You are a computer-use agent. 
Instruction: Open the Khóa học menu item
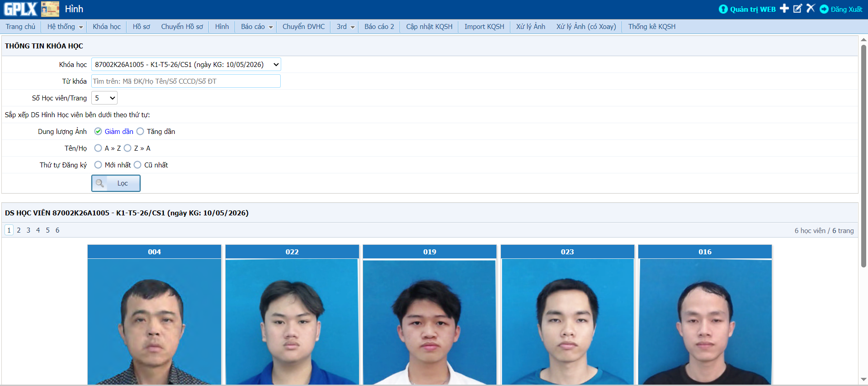[x=107, y=27]
